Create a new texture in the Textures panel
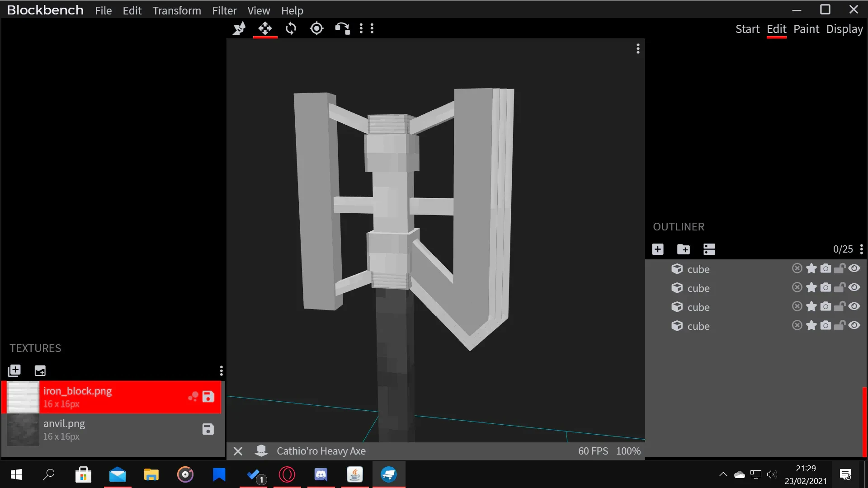The image size is (868, 488). coord(40,371)
